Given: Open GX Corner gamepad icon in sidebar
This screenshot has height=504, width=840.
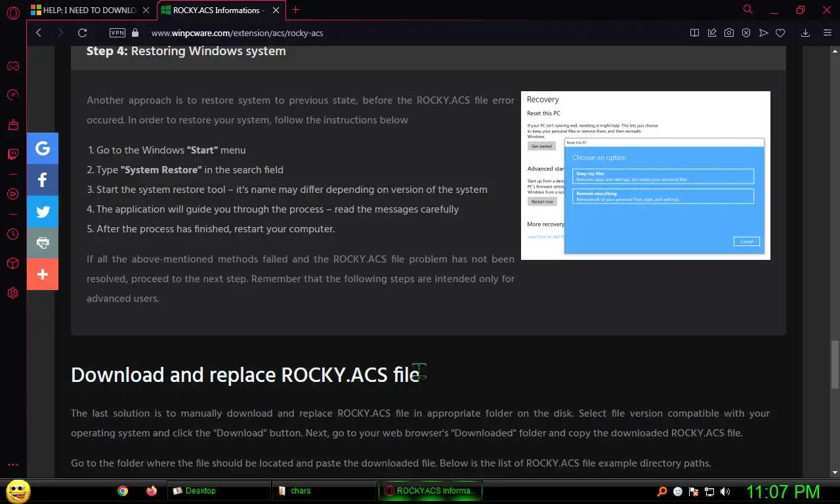Looking at the screenshot, I should pyautogui.click(x=13, y=66).
